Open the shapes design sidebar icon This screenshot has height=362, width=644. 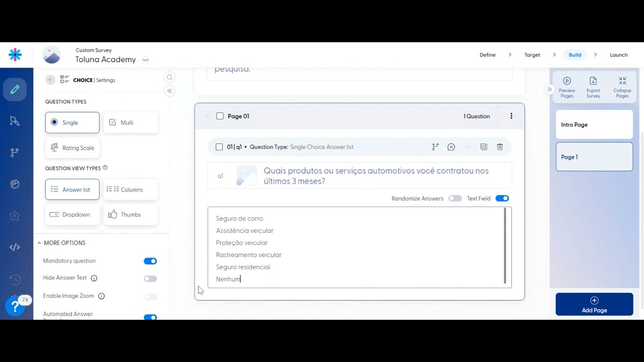pyautogui.click(x=15, y=121)
